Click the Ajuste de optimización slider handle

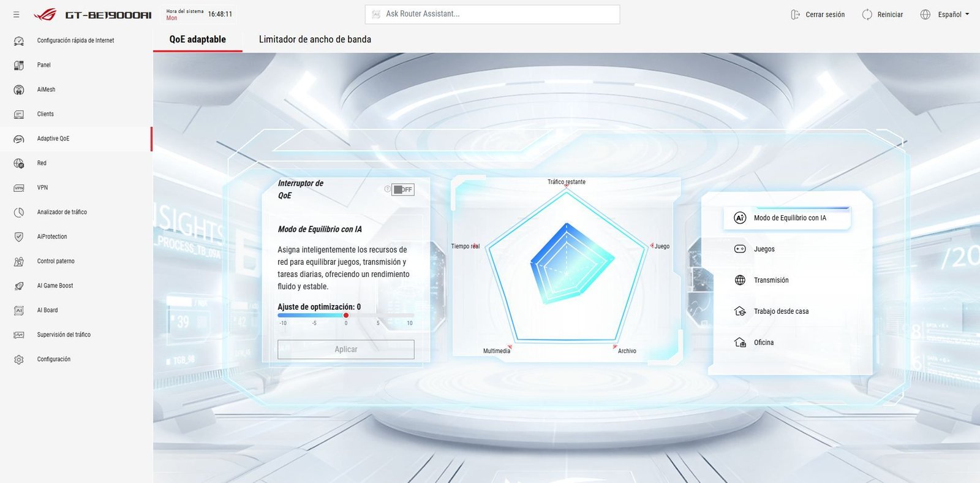[x=346, y=315]
